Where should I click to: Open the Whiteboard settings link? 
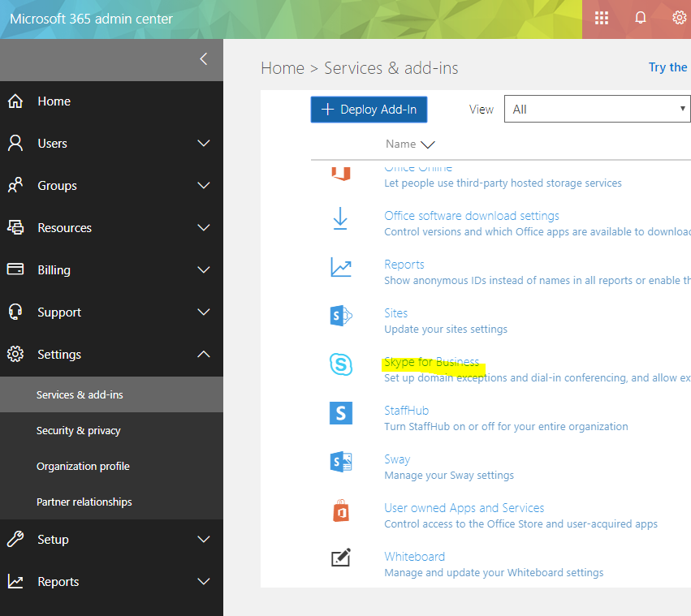(414, 557)
